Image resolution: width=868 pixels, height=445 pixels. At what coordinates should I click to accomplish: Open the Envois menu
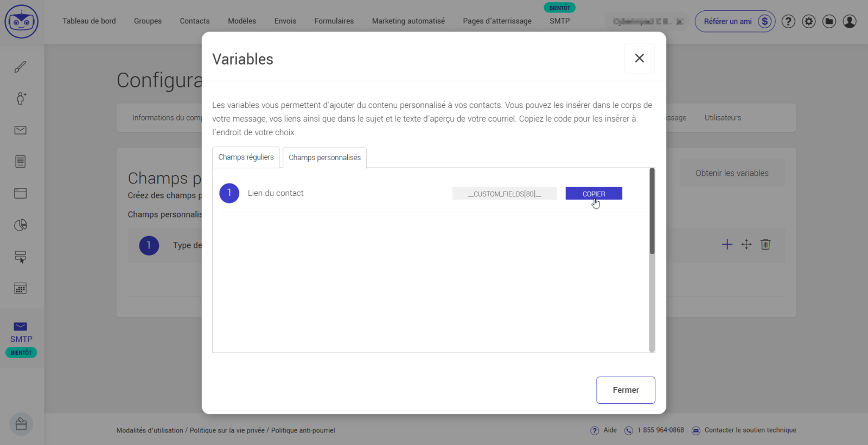point(285,21)
